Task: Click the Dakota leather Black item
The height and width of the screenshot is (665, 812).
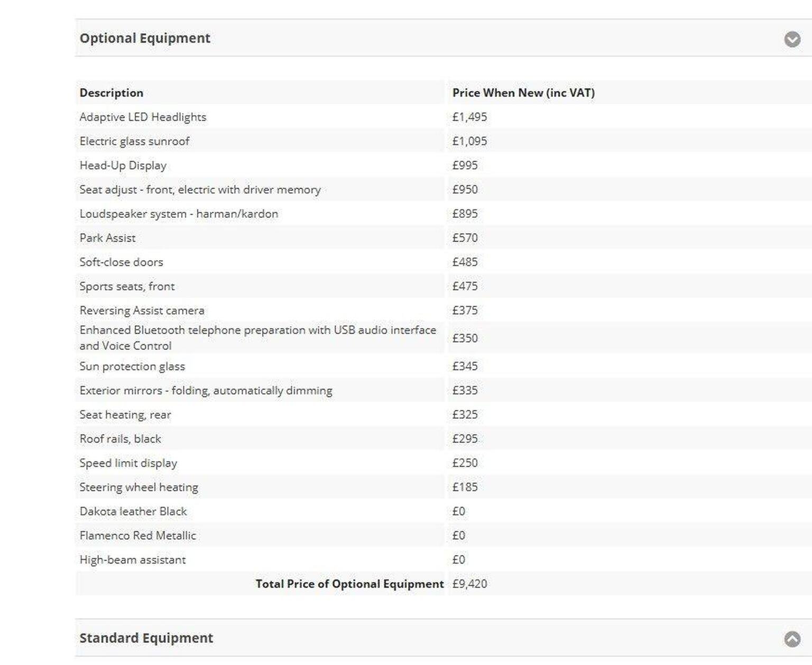Action: click(133, 511)
